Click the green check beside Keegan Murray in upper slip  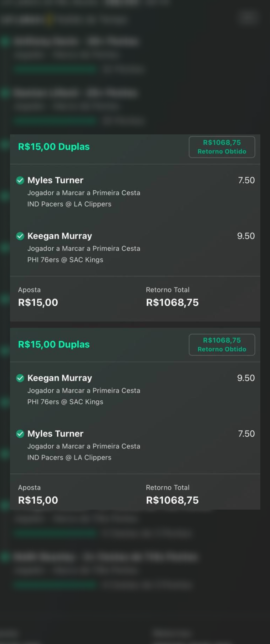point(20,236)
